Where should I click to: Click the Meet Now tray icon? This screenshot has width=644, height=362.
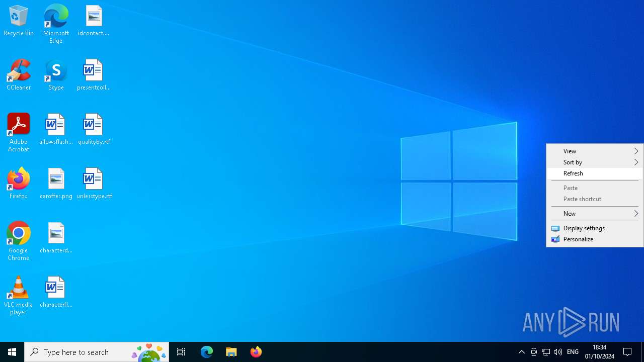coord(534,352)
